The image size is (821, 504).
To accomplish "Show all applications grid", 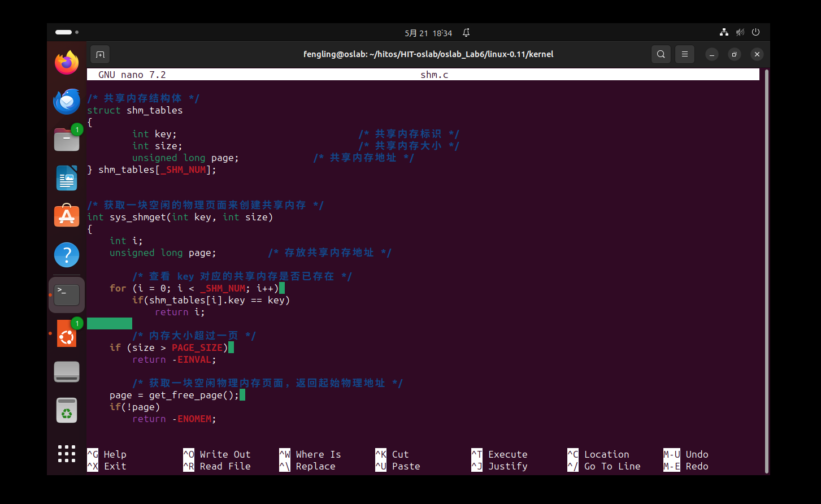I will (x=67, y=453).
